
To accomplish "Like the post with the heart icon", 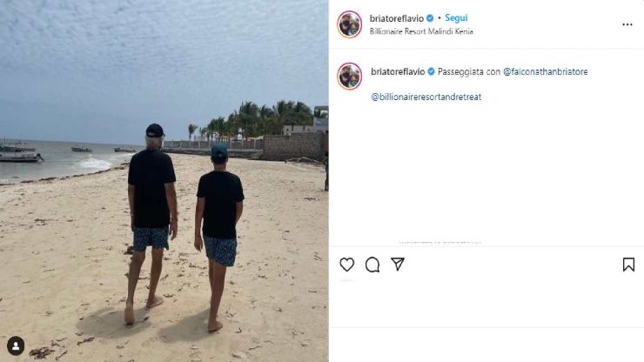I will click(x=347, y=265).
